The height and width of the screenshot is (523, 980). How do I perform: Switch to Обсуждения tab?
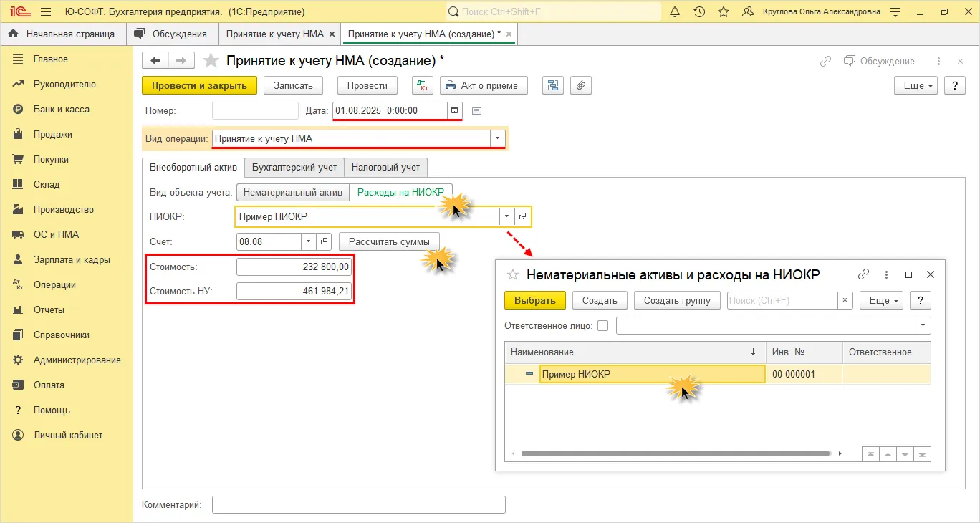coord(172,34)
